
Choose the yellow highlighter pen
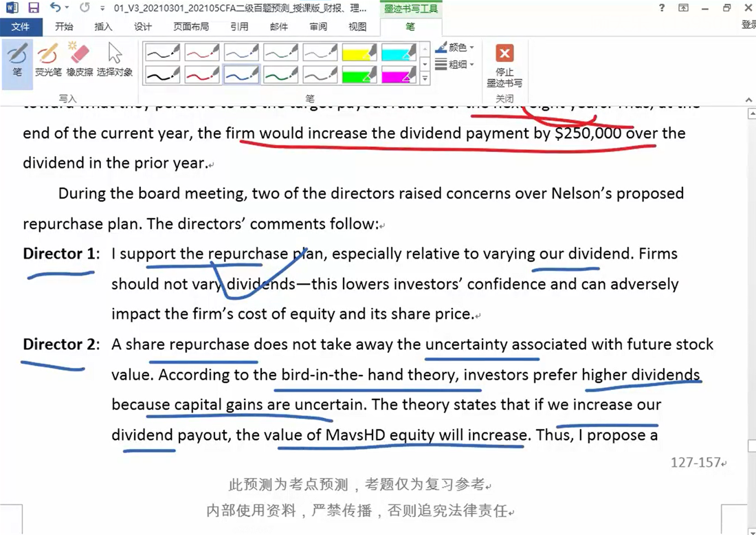(359, 52)
